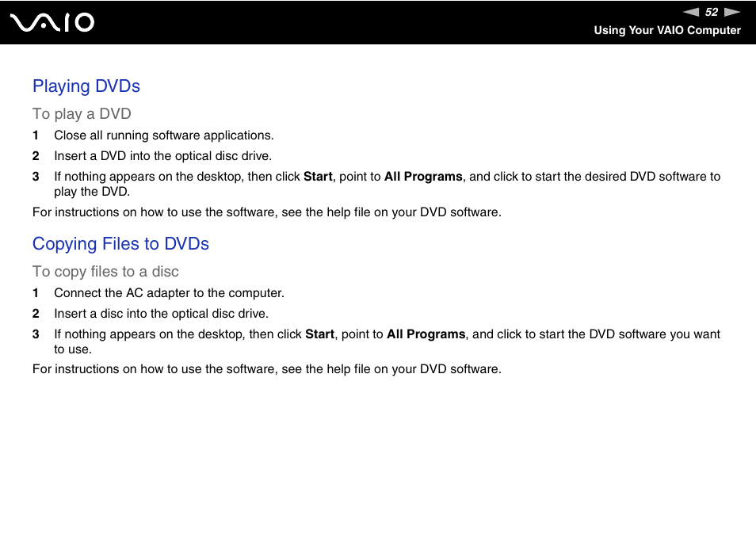756x534 pixels.
Task: Click the VAIO logo in the header
Action: (x=52, y=22)
